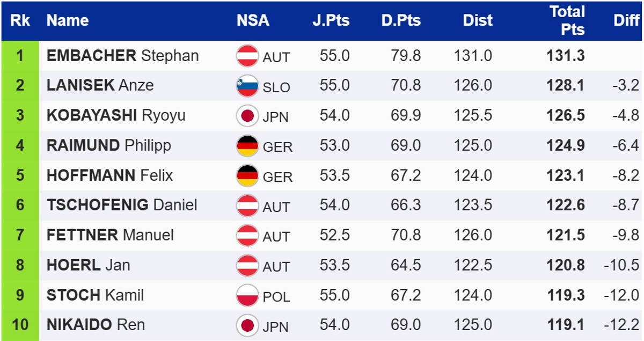Click Japan flag icon beside KOBAYASHI Ryoyu
The height and width of the screenshot is (341, 644).
(247, 116)
